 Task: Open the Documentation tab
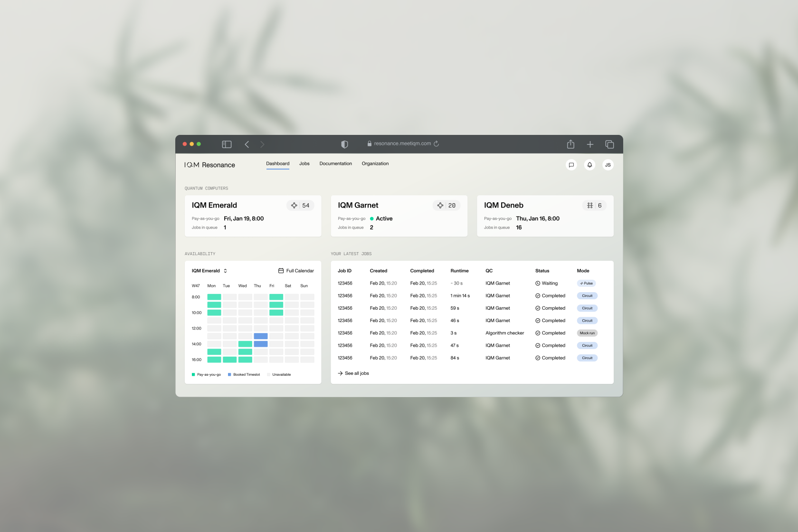(335, 163)
